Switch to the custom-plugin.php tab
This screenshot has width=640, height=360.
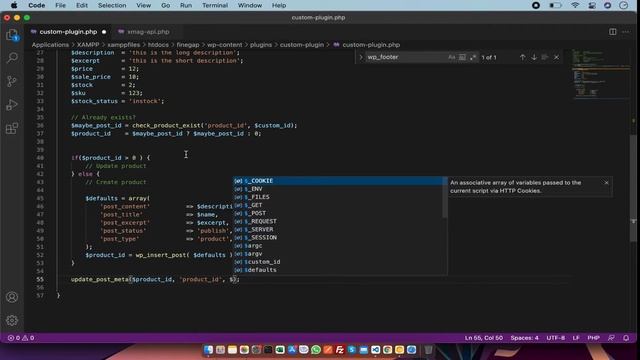click(68, 32)
